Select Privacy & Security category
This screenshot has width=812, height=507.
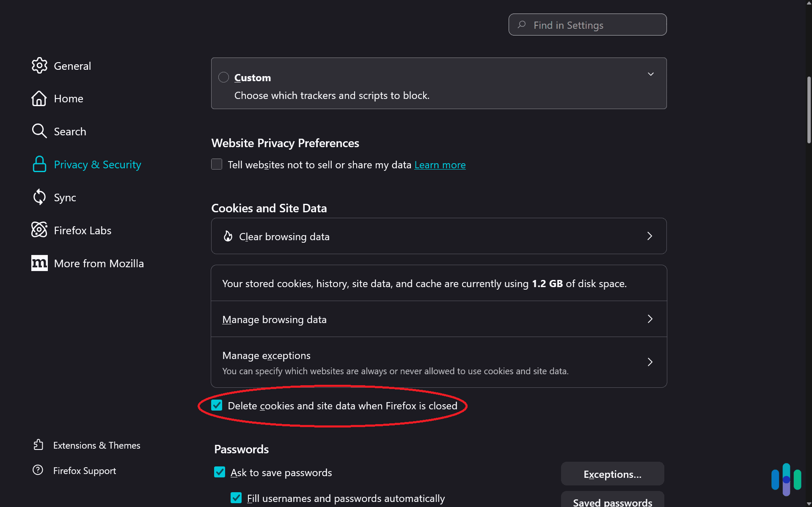(x=98, y=164)
